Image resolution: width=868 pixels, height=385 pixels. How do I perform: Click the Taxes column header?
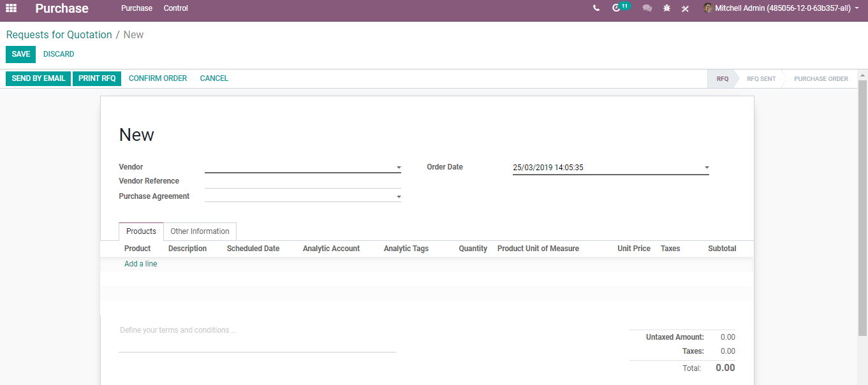[670, 249]
